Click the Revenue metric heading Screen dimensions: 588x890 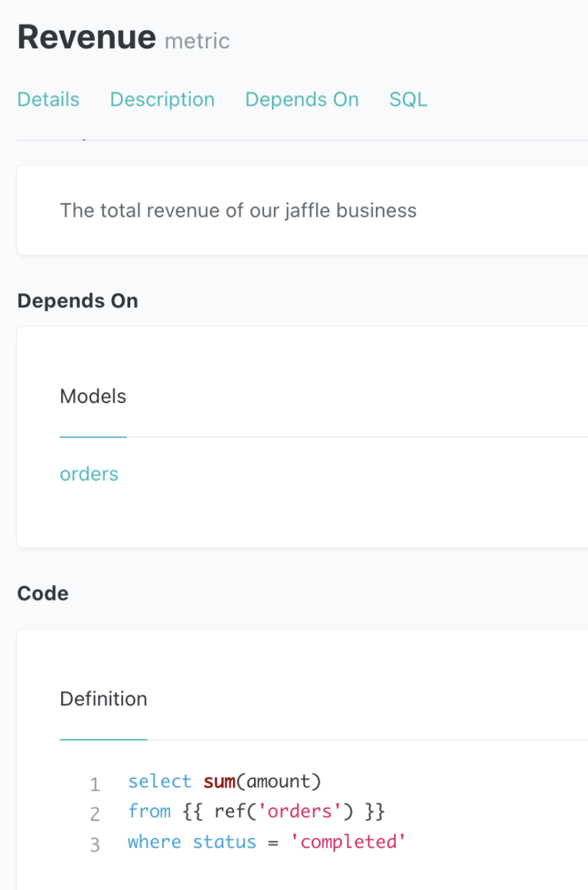click(x=86, y=36)
